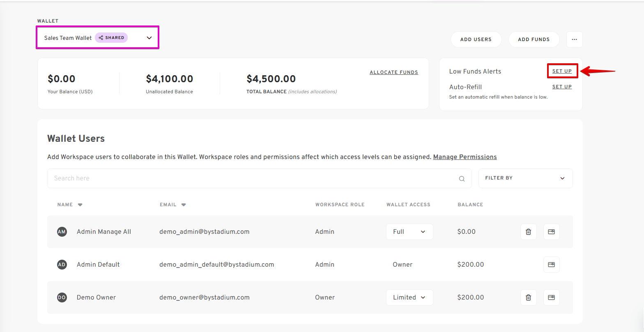This screenshot has height=332, width=644.
Task: Open wallet icon for Admin Manage All
Action: point(551,232)
